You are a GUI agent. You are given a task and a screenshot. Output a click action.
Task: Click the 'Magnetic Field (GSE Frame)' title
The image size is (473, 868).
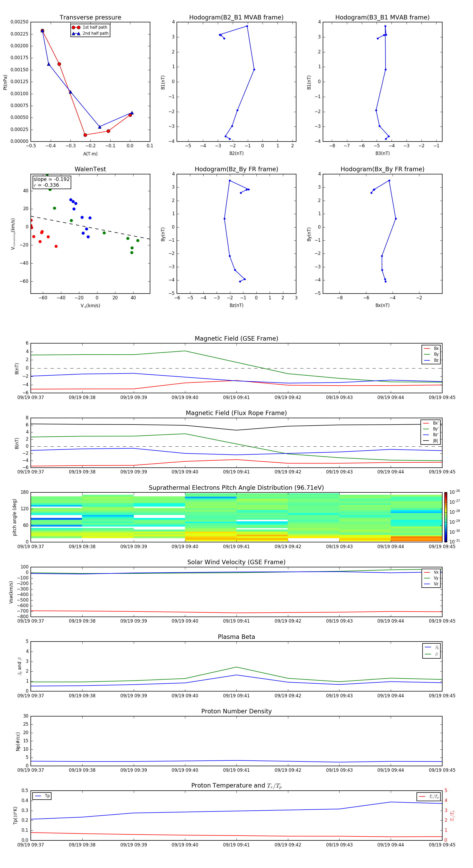236,339
